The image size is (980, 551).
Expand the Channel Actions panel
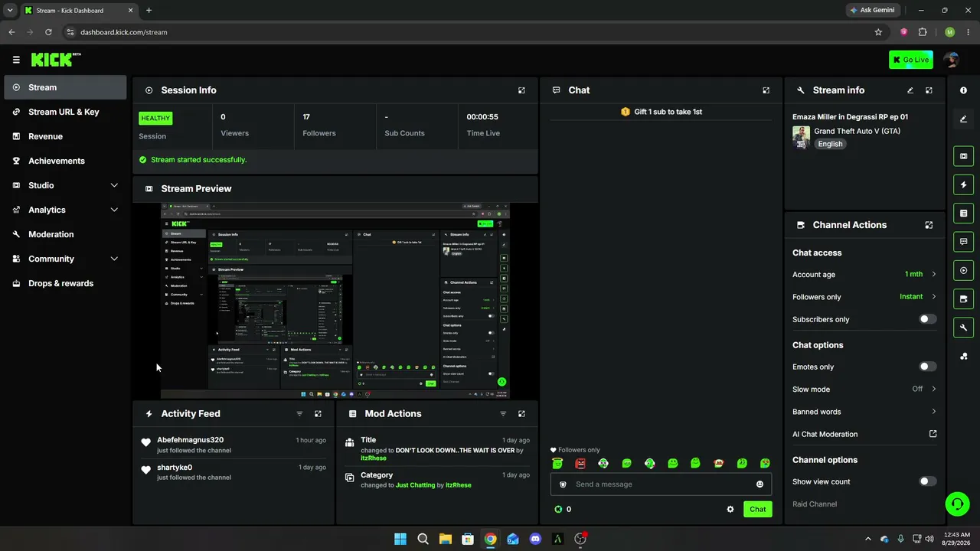click(x=929, y=225)
